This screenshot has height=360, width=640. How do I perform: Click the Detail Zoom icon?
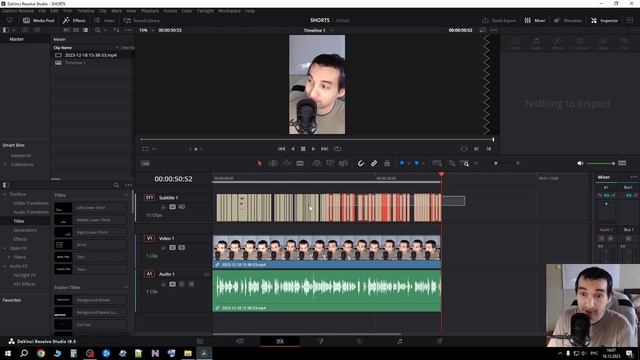click(x=452, y=163)
